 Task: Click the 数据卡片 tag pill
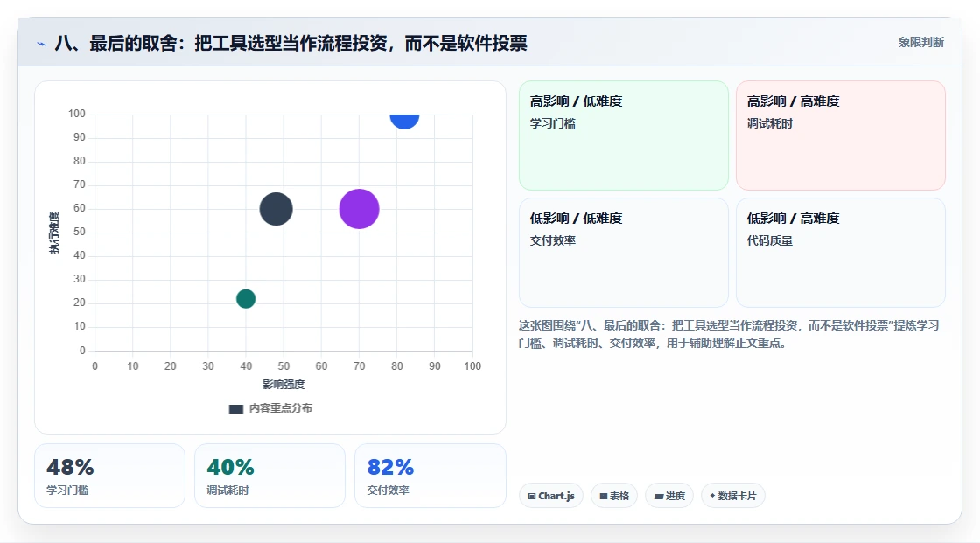[733, 496]
